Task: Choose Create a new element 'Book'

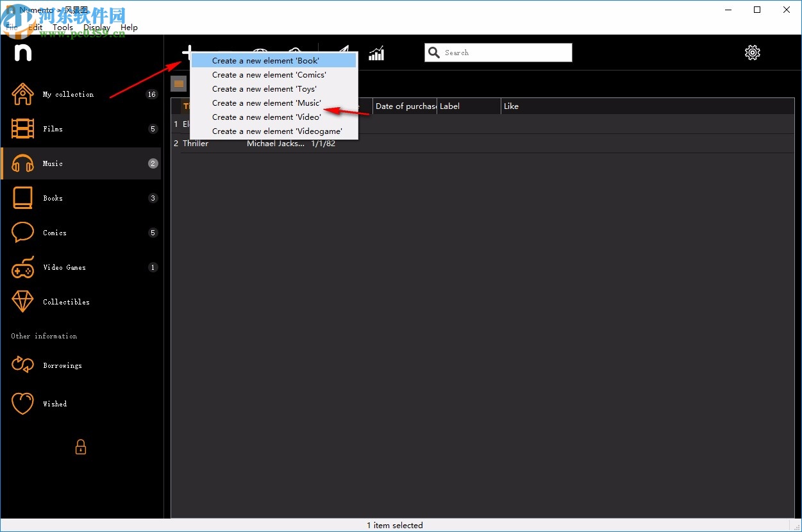Action: tap(274, 61)
